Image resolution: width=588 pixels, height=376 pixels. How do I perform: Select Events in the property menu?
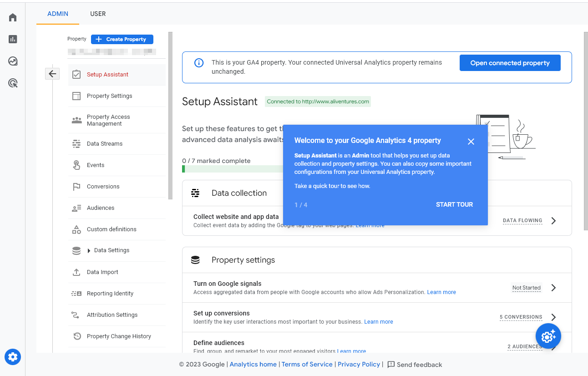pyautogui.click(x=96, y=165)
